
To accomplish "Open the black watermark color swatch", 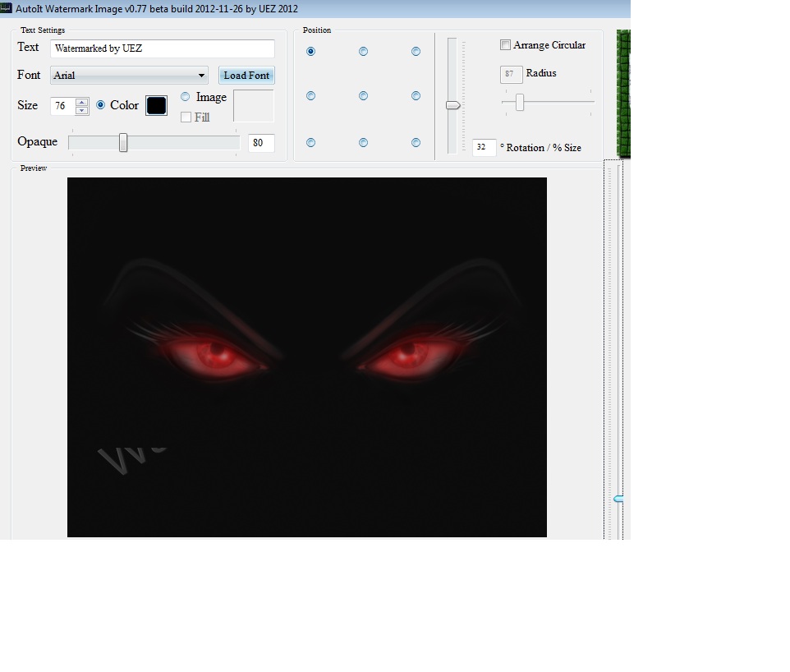I will [x=156, y=105].
